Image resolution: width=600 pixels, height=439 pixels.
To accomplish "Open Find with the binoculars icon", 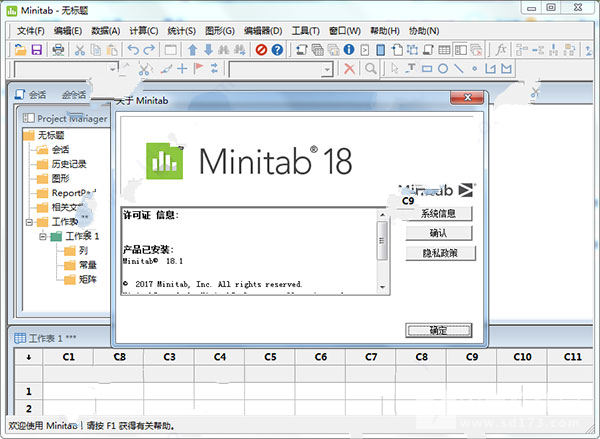I will 224,50.
